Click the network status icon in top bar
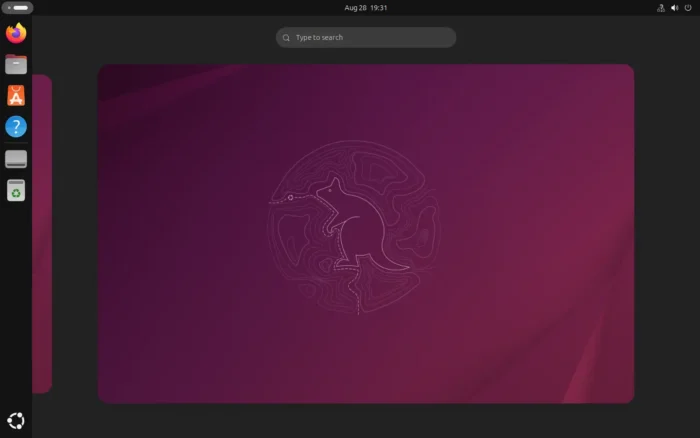The width and height of the screenshot is (700, 438). coord(660,7)
